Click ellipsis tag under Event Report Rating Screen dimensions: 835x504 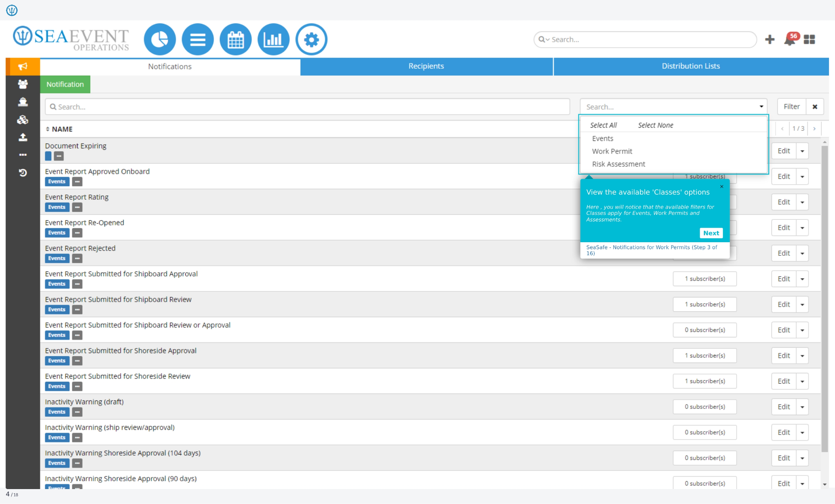click(x=77, y=207)
